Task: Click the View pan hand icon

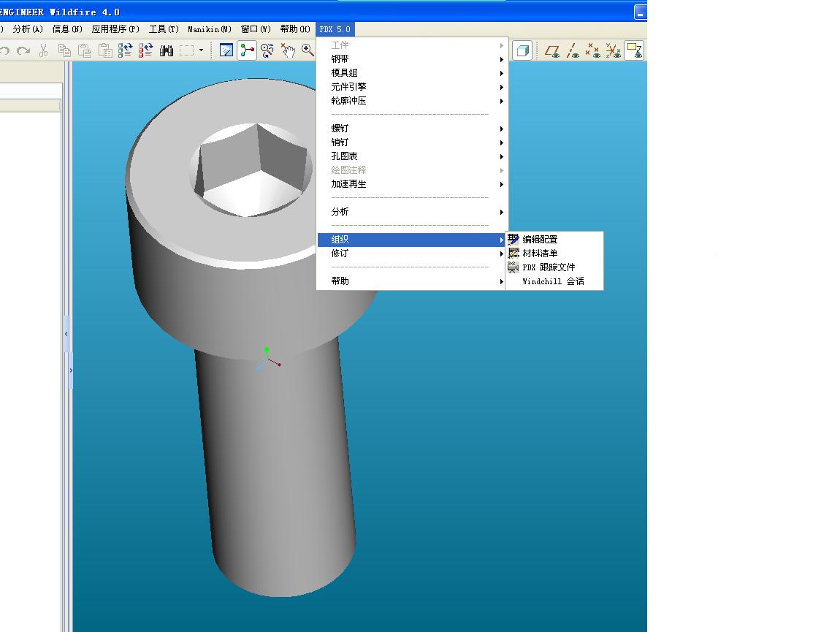Action: click(x=289, y=50)
